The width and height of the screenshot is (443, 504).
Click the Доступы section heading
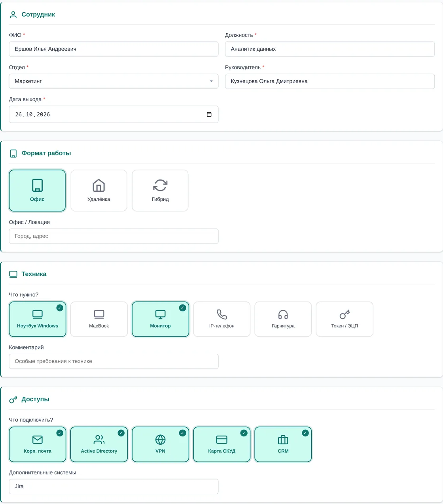[x=36, y=399]
